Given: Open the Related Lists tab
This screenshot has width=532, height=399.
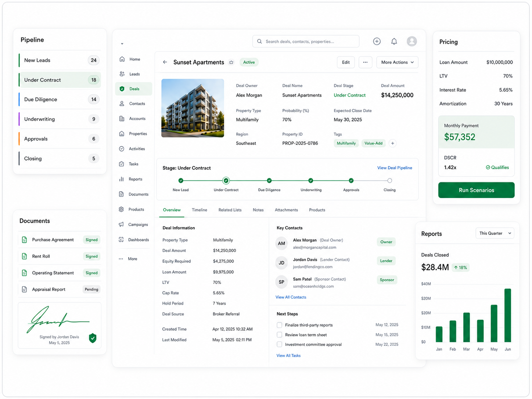Looking at the screenshot, I should (x=230, y=210).
